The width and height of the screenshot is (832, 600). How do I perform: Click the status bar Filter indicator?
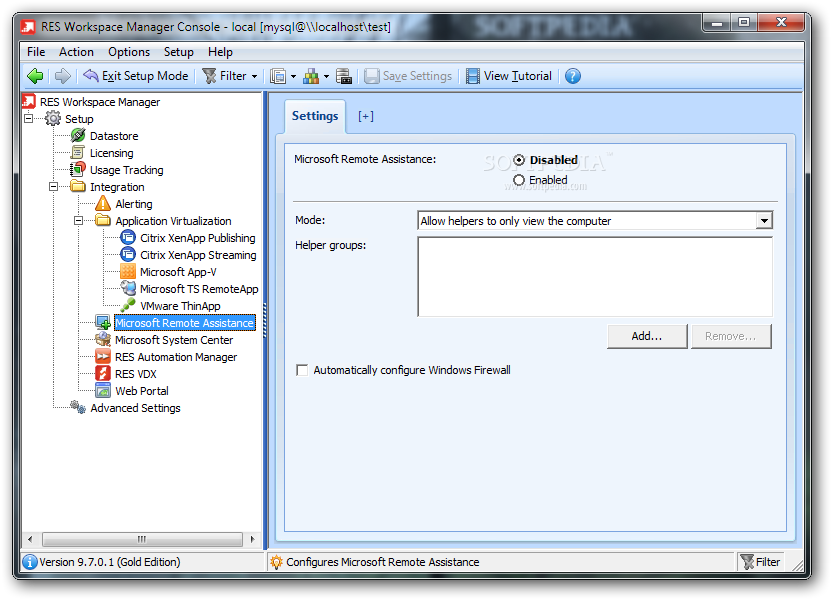[x=760, y=562]
